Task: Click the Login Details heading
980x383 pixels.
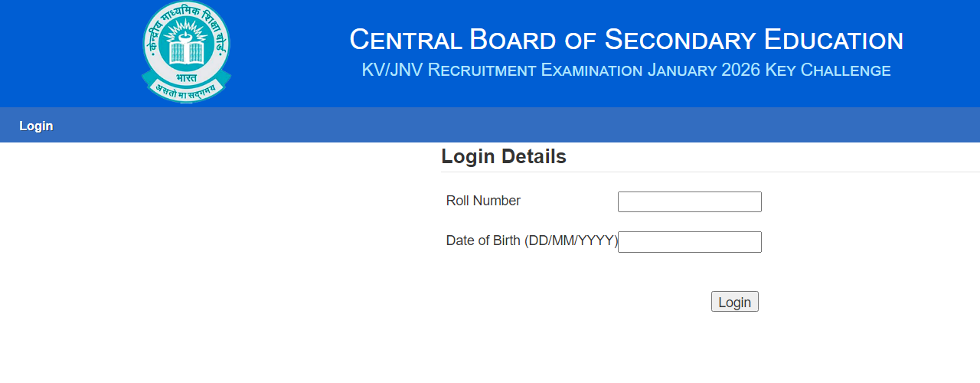Action: (x=504, y=157)
